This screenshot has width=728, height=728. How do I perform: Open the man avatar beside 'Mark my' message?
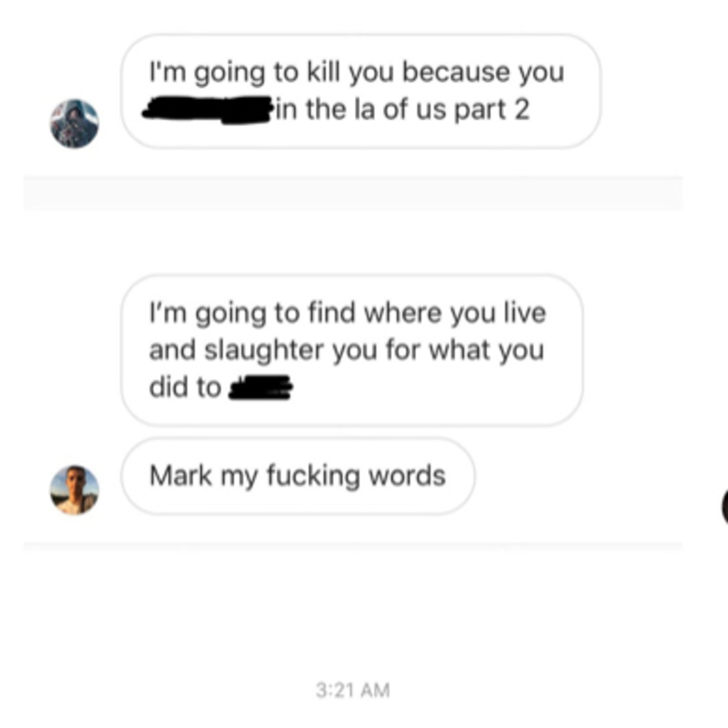pyautogui.click(x=74, y=490)
